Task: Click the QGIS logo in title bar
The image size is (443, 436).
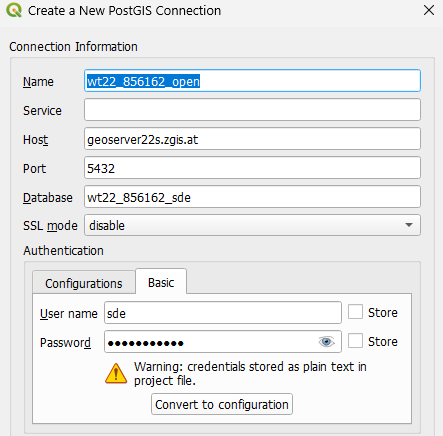Action: (14, 10)
